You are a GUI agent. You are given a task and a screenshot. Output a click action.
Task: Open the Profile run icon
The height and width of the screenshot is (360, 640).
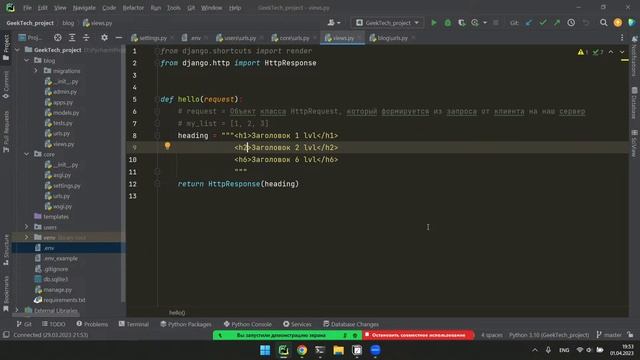tap(475, 23)
